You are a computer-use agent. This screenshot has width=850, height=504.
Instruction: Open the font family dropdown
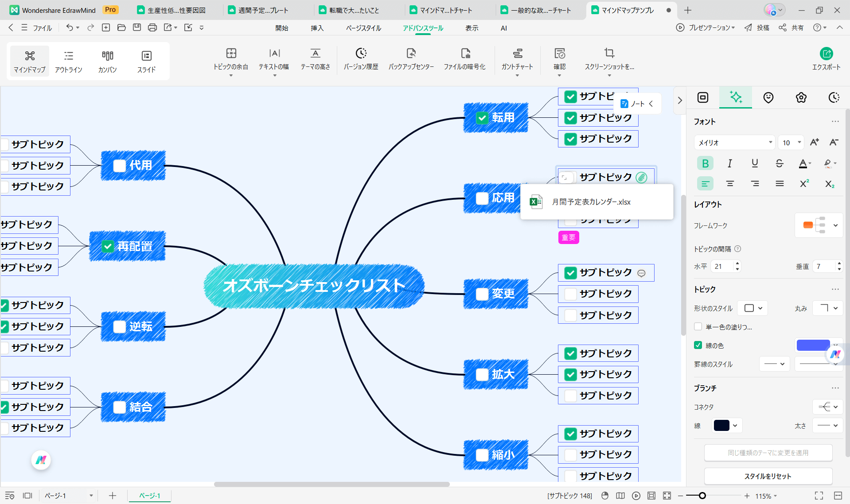tap(734, 142)
